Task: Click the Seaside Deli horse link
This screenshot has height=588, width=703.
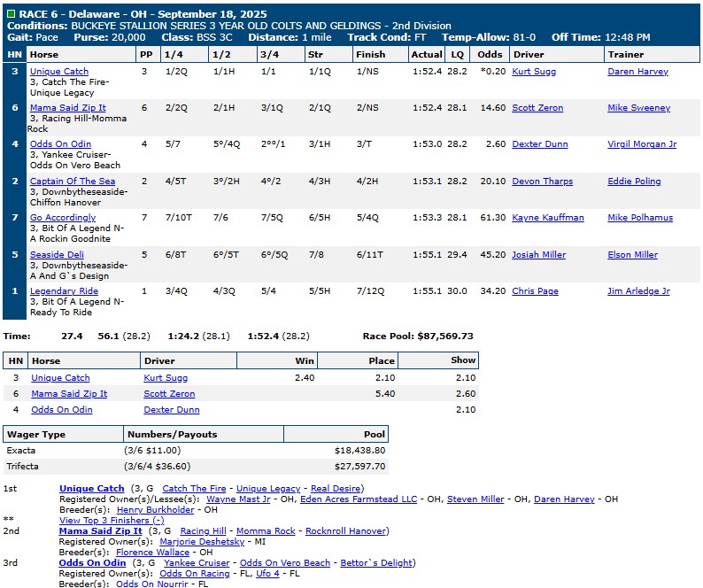Action: [x=57, y=255]
